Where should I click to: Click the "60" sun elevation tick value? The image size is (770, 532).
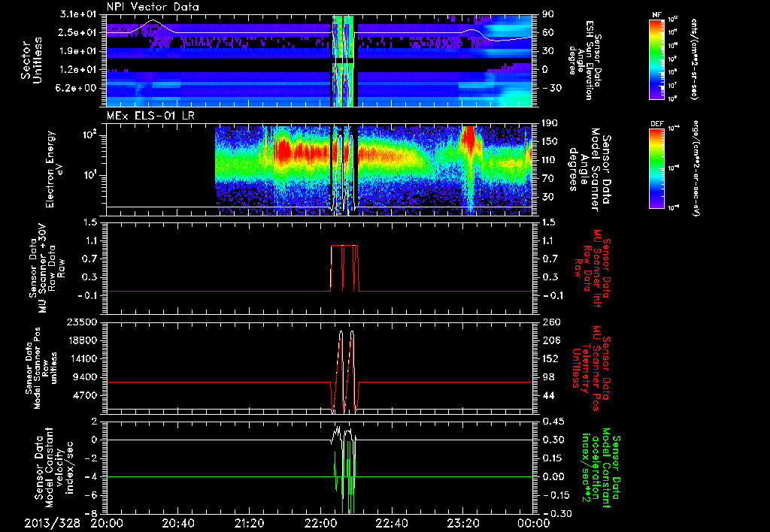pyautogui.click(x=548, y=32)
